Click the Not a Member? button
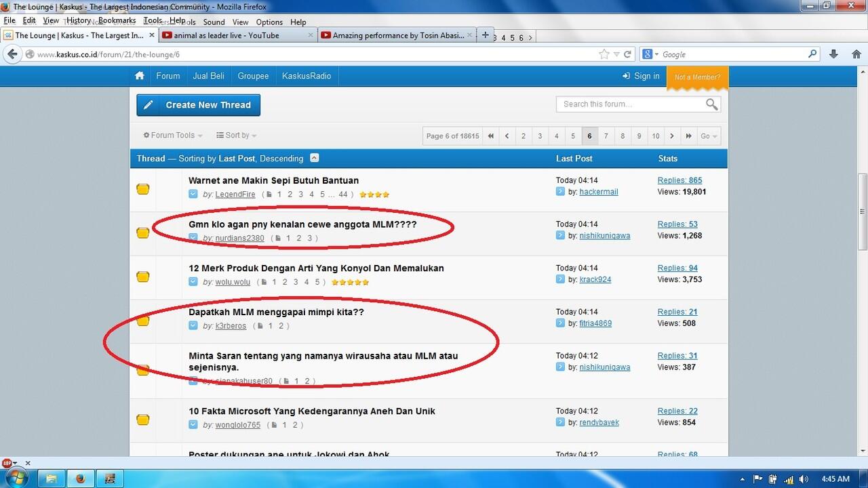This screenshot has width=868, height=488. [x=698, y=77]
